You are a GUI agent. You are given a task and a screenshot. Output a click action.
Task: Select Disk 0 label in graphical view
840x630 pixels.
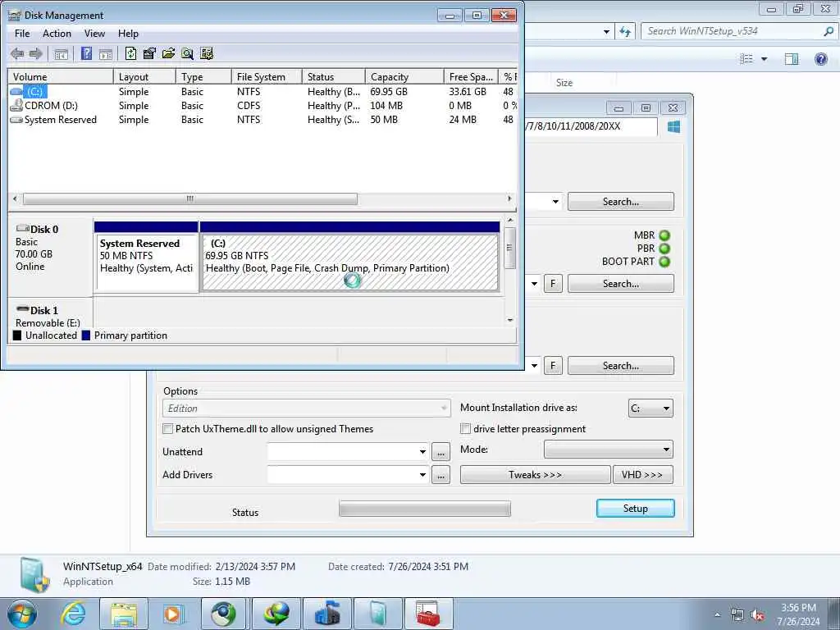pos(44,230)
